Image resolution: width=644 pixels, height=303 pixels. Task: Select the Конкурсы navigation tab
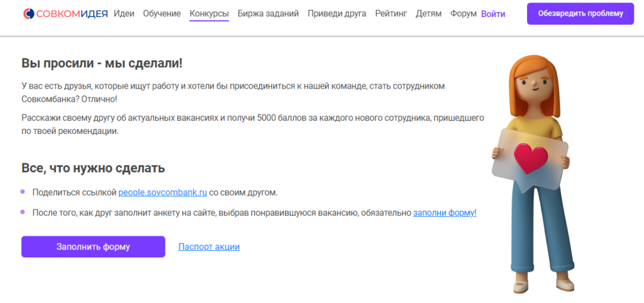click(x=209, y=13)
